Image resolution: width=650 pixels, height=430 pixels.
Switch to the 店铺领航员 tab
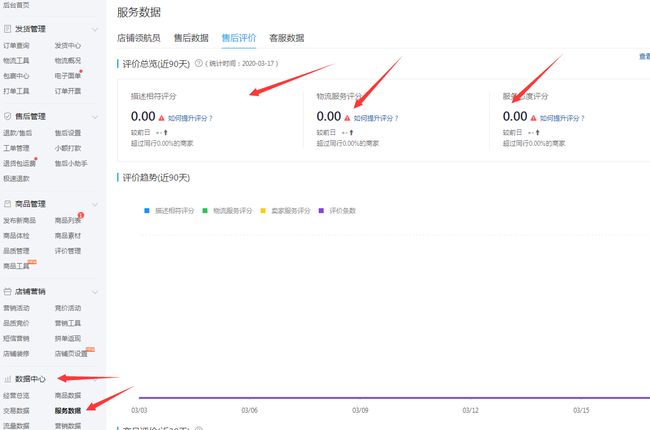coord(138,38)
